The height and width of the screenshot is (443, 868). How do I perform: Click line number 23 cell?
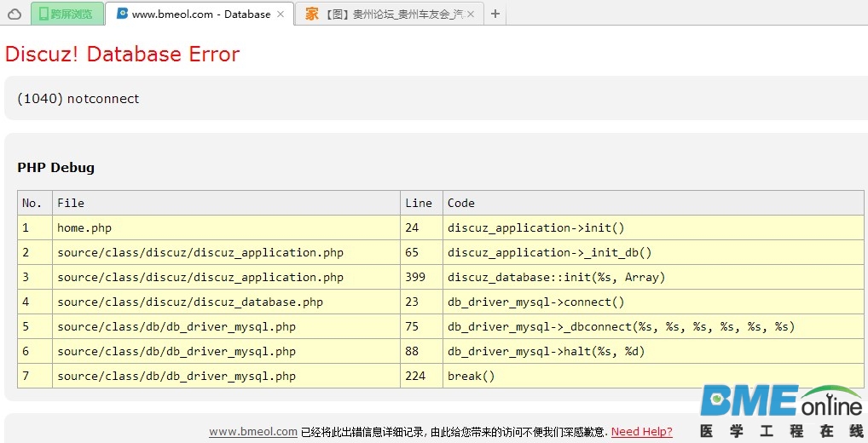coord(421,302)
